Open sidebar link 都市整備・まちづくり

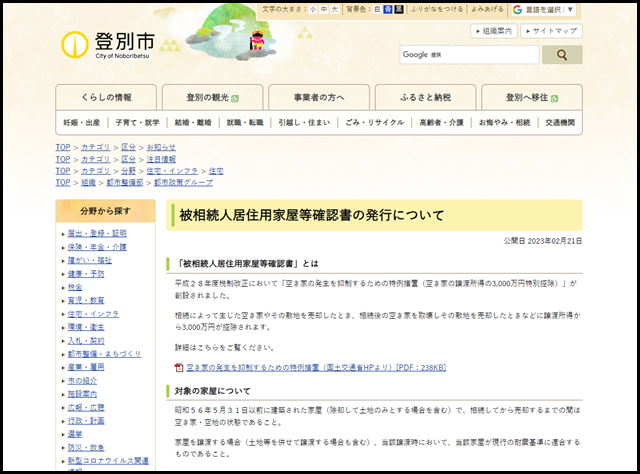[x=104, y=354]
